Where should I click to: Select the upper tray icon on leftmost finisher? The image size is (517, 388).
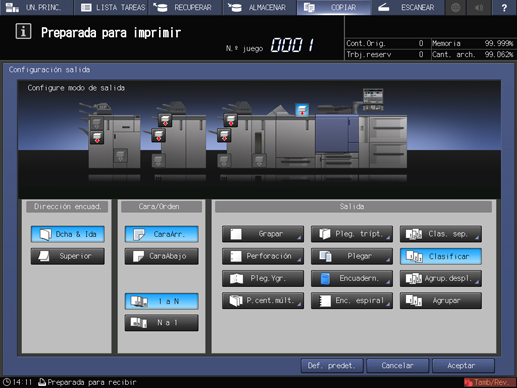(97, 123)
